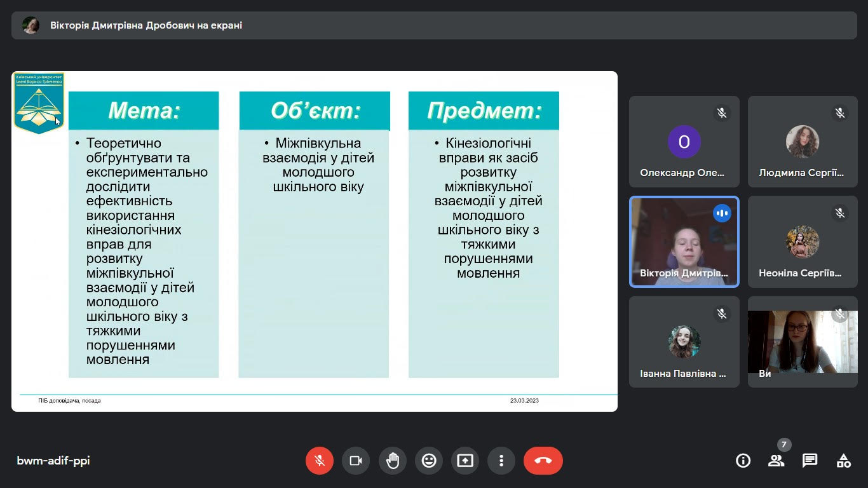
Task: Unmute the microphone in the call bar
Action: [320, 461]
